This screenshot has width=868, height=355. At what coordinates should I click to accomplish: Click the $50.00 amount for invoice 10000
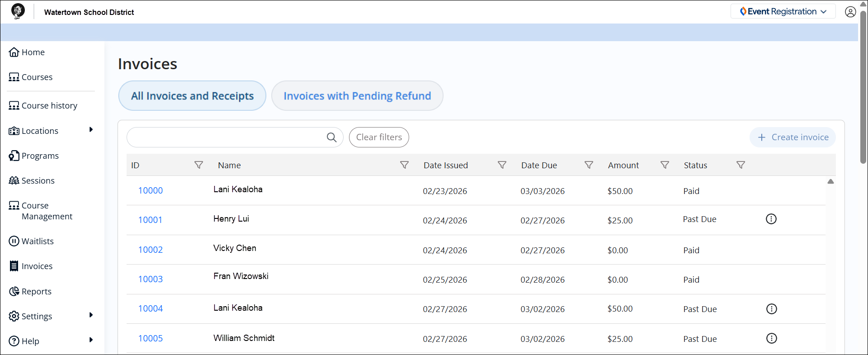[620, 191]
